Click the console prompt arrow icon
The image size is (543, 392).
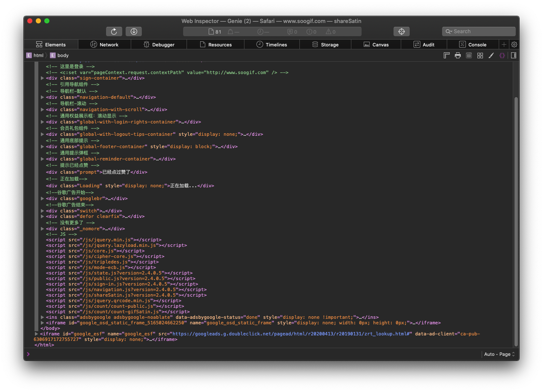[29, 354]
